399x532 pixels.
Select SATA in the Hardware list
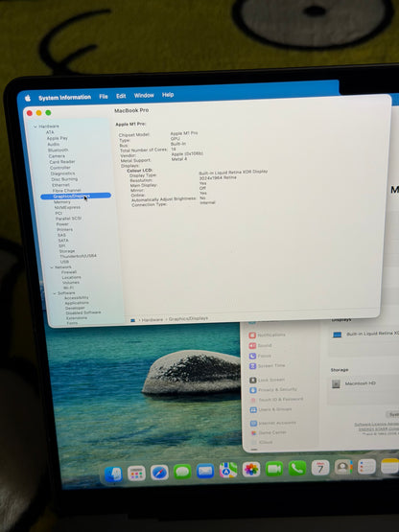click(x=63, y=241)
